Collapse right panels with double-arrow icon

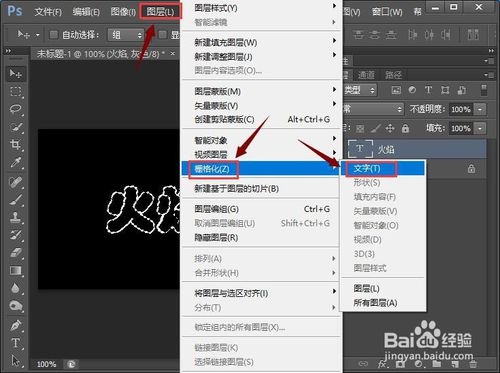pyautogui.click(x=491, y=51)
